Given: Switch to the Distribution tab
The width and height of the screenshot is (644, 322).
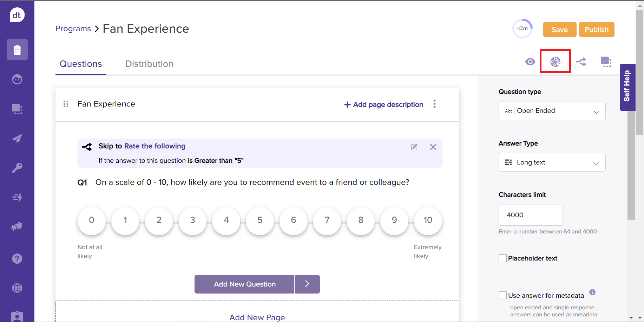Looking at the screenshot, I should point(149,64).
